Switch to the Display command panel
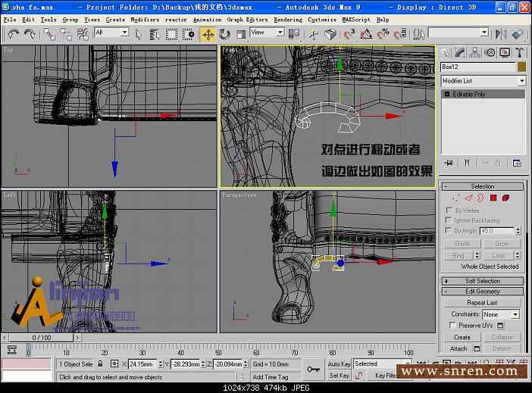Image resolution: width=532 pixels, height=393 pixels. pos(505,52)
